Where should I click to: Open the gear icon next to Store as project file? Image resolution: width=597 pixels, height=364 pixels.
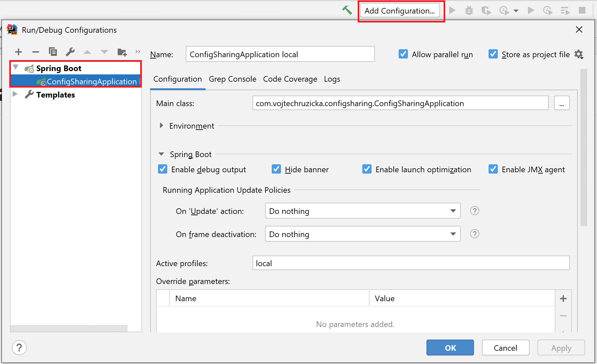tap(579, 54)
